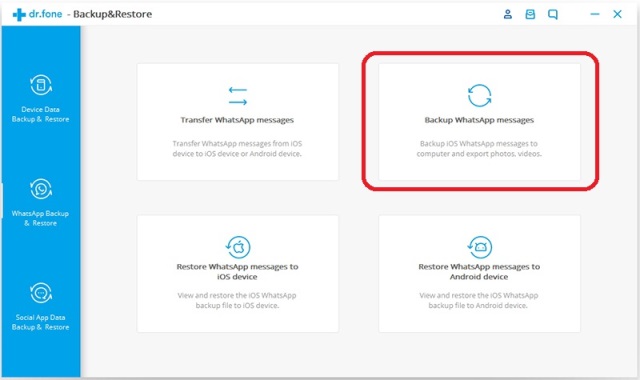Open the shopping cart store icon

(530, 14)
